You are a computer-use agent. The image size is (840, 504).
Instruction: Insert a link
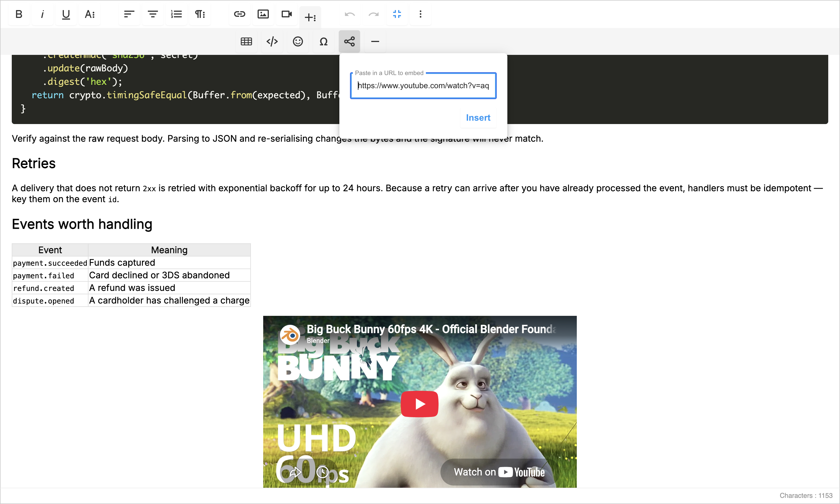click(240, 14)
